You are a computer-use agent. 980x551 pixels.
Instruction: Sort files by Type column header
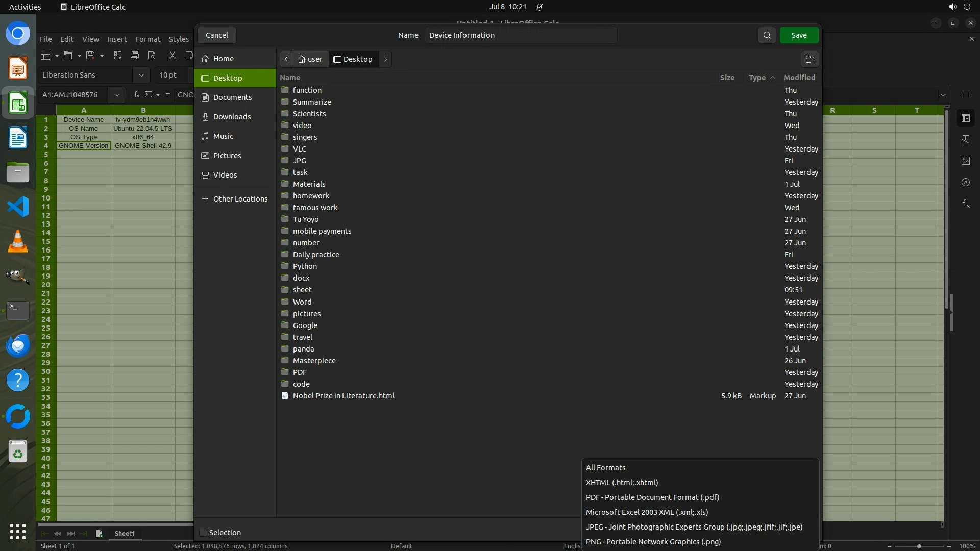[x=757, y=78]
